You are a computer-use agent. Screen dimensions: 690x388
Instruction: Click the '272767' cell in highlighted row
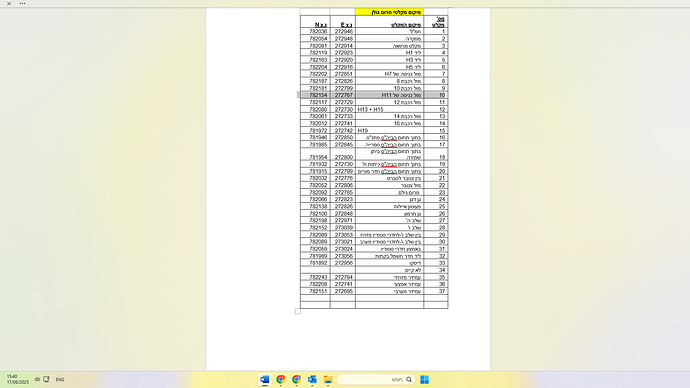(343, 95)
